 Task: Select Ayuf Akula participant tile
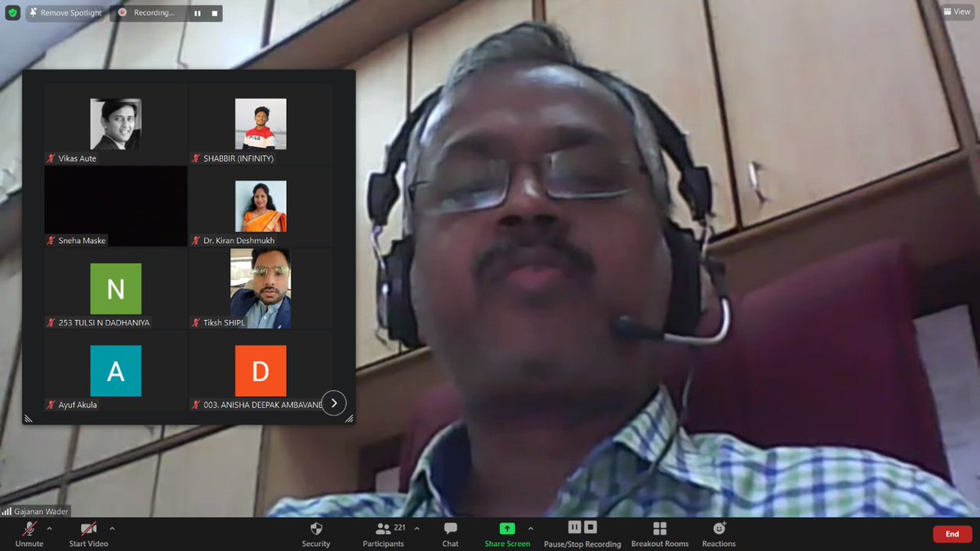point(115,370)
